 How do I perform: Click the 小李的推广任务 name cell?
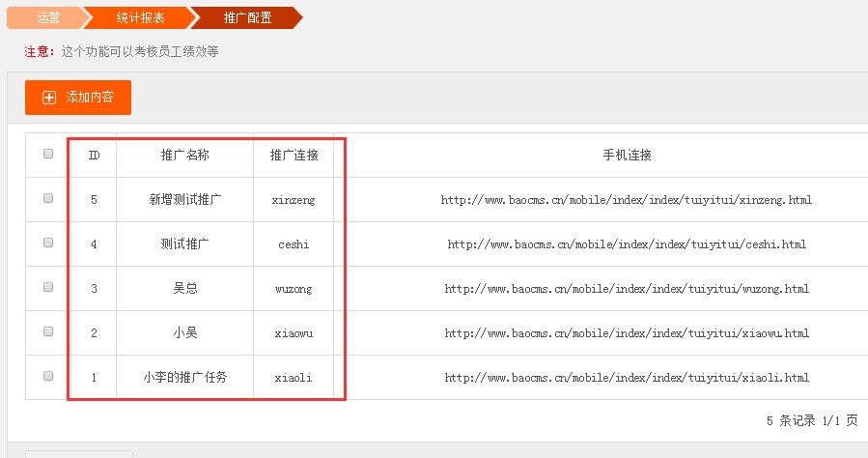click(184, 377)
